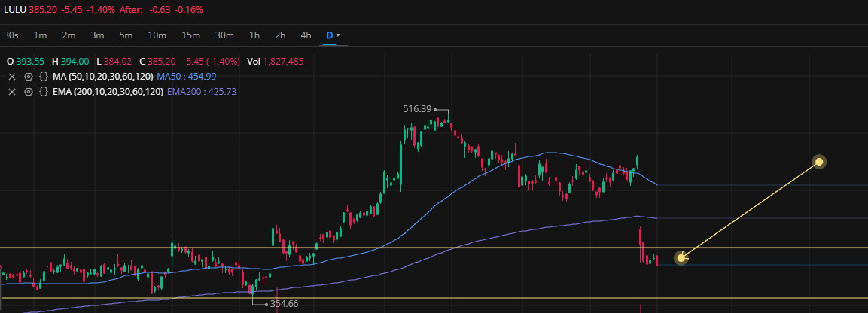Toggle visibility eye icon of the EMA indicator
This screenshot has width=868, height=313.
click(29, 91)
